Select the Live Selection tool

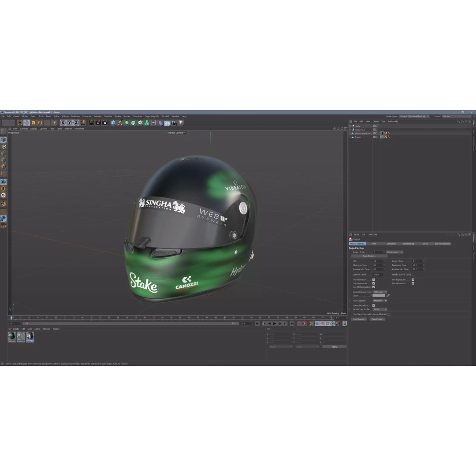pos(20,123)
